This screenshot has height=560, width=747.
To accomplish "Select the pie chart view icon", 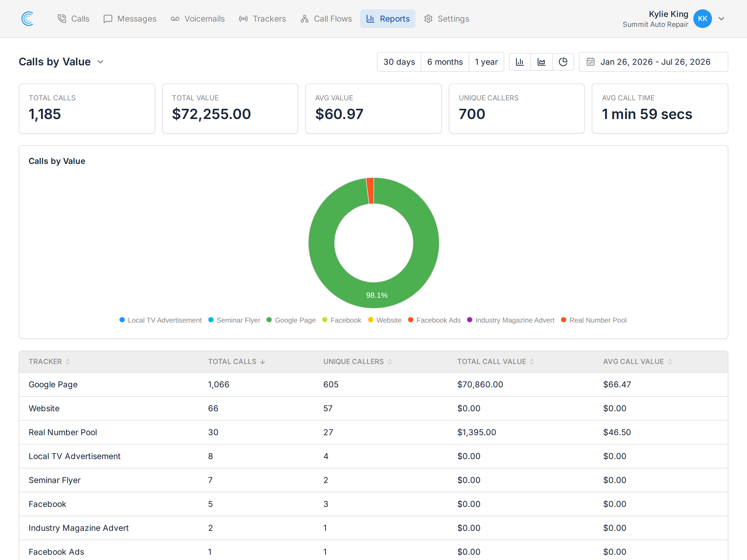I will click(x=563, y=62).
